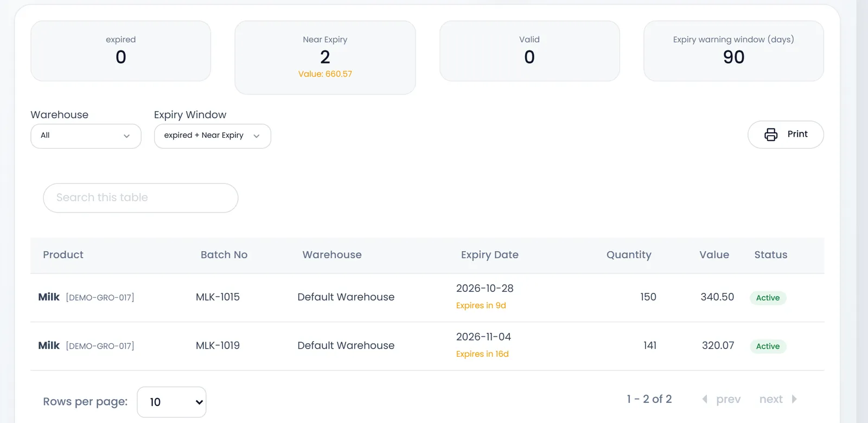Sort by the Warehouse column header
The width and height of the screenshot is (868, 423).
(332, 255)
